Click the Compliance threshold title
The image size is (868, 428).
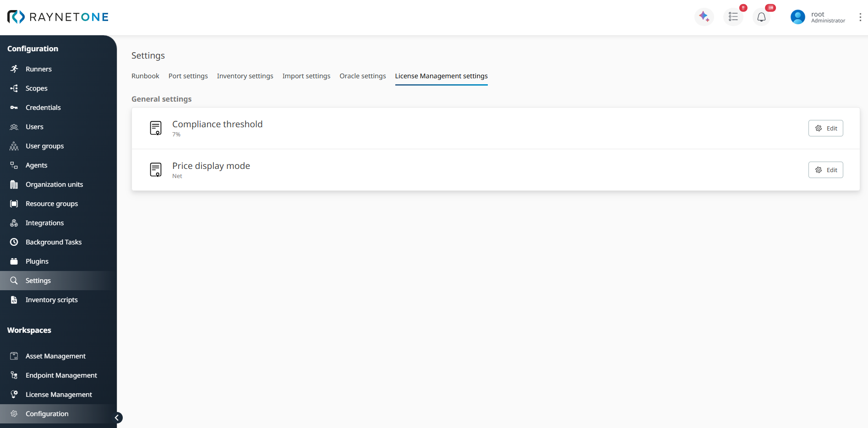pyautogui.click(x=217, y=124)
